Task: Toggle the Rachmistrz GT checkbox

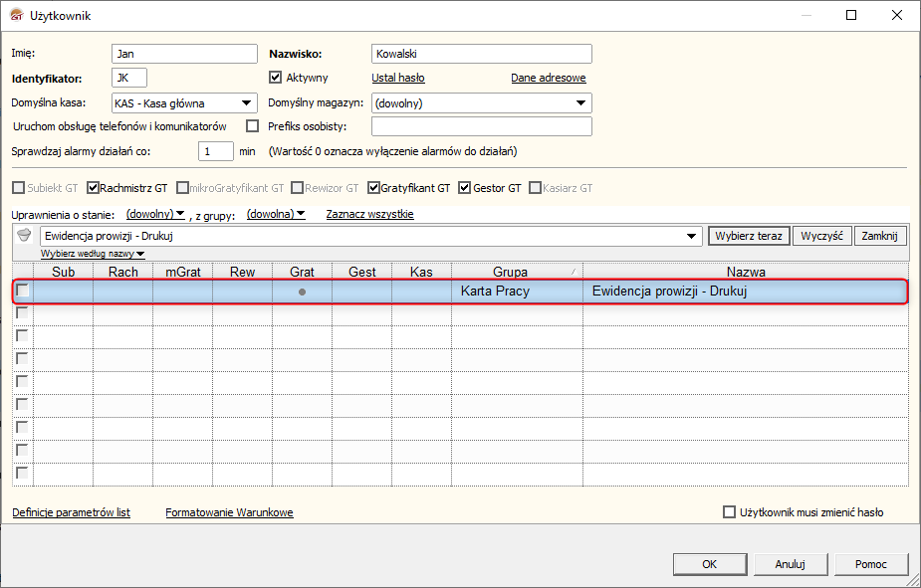Action: (x=93, y=188)
